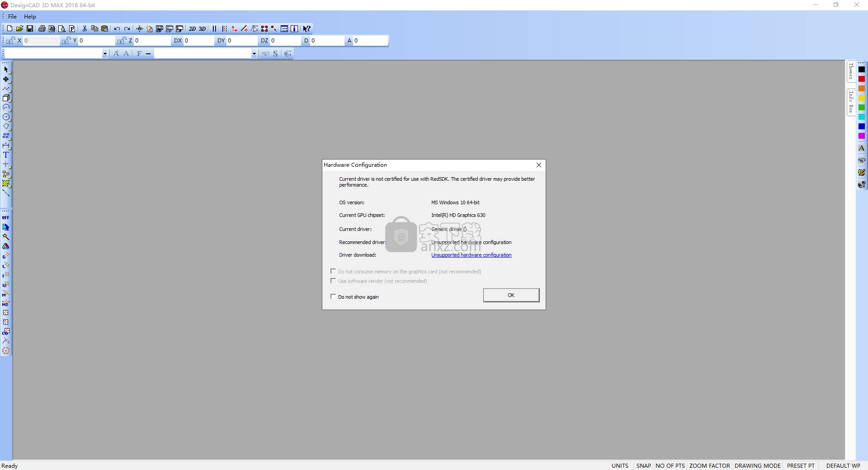Pick the 3D box solid tool

click(x=6, y=98)
